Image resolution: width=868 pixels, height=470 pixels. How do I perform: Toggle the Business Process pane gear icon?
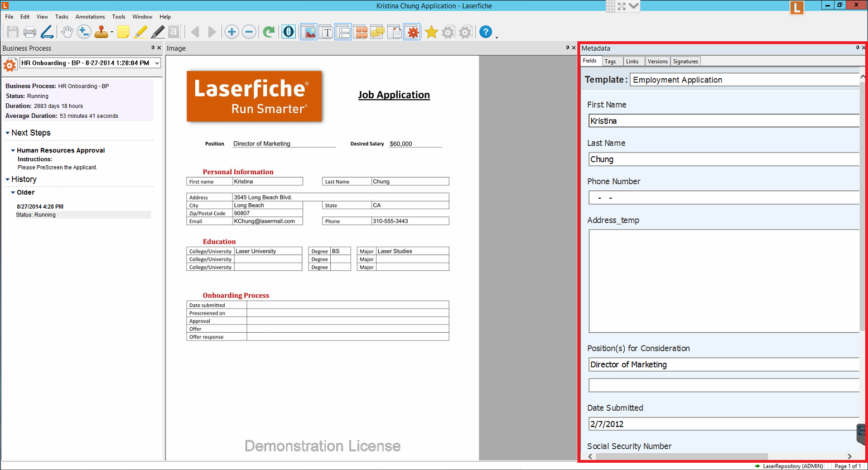pos(413,32)
